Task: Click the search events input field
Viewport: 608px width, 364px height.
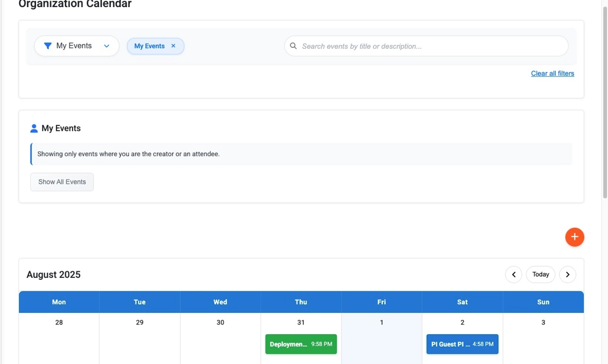Action: click(x=429, y=46)
